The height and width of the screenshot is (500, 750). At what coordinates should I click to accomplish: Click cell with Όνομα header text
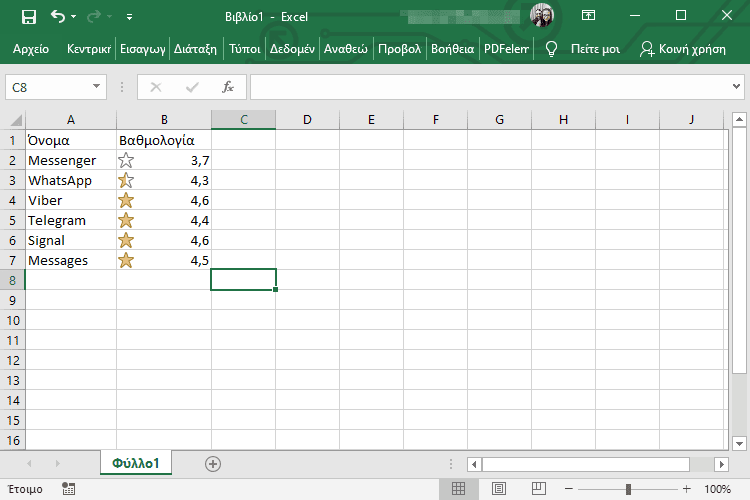tap(71, 140)
